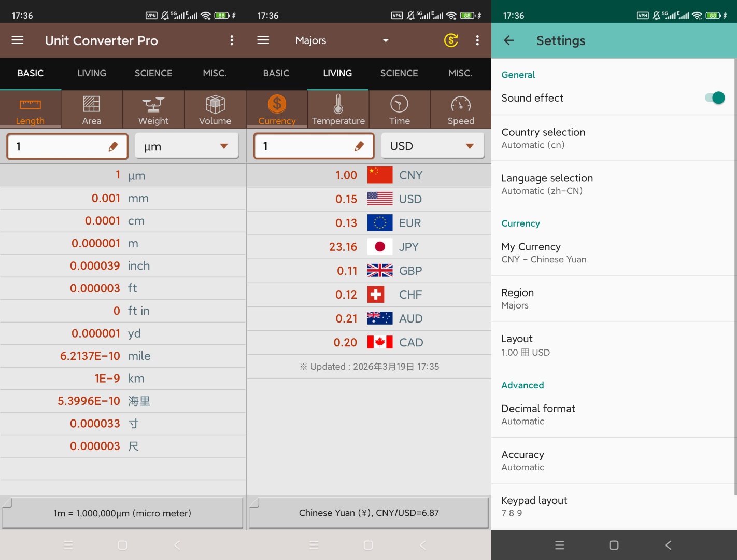
Task: Open Region setting showing Majors
Action: [x=613, y=299]
